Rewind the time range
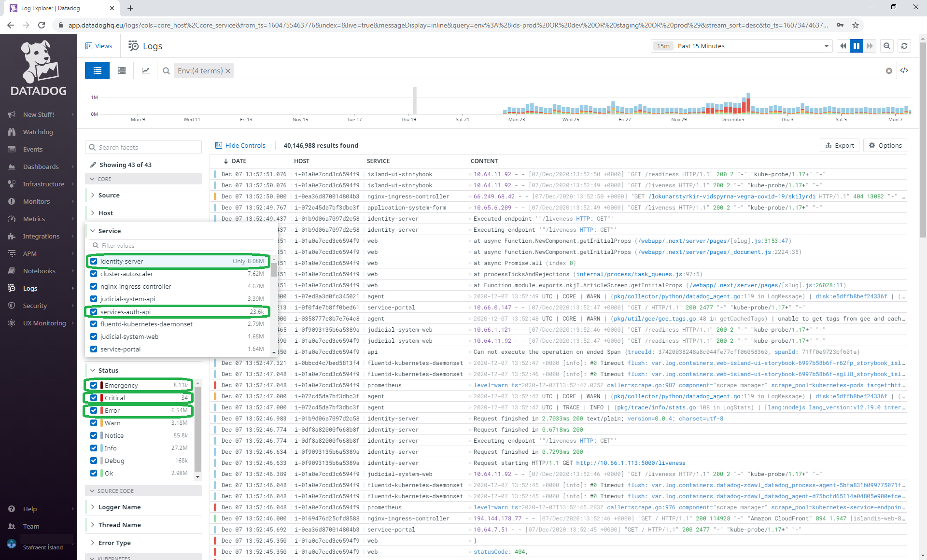927x560 pixels. (843, 46)
